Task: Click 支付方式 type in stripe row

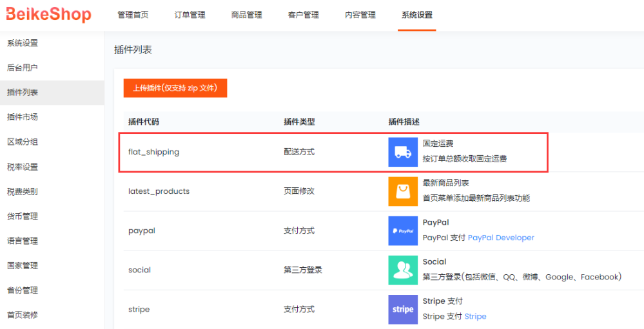Action: click(299, 309)
